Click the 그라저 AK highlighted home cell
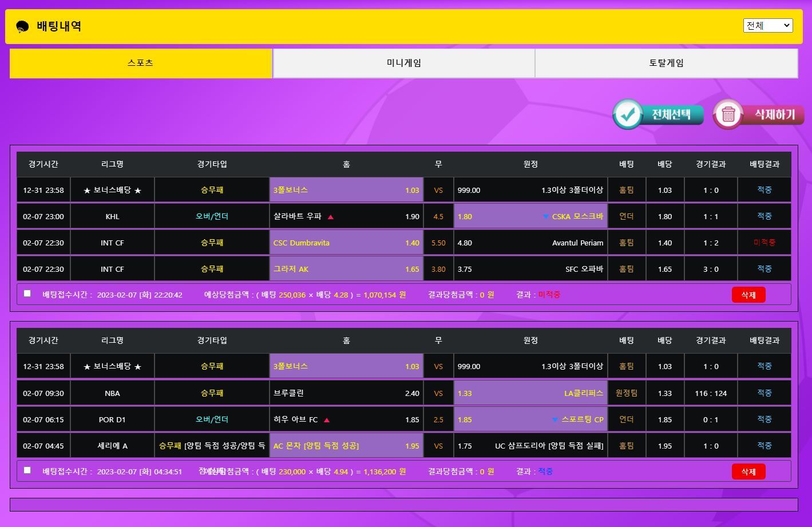812x527 pixels. [x=346, y=269]
